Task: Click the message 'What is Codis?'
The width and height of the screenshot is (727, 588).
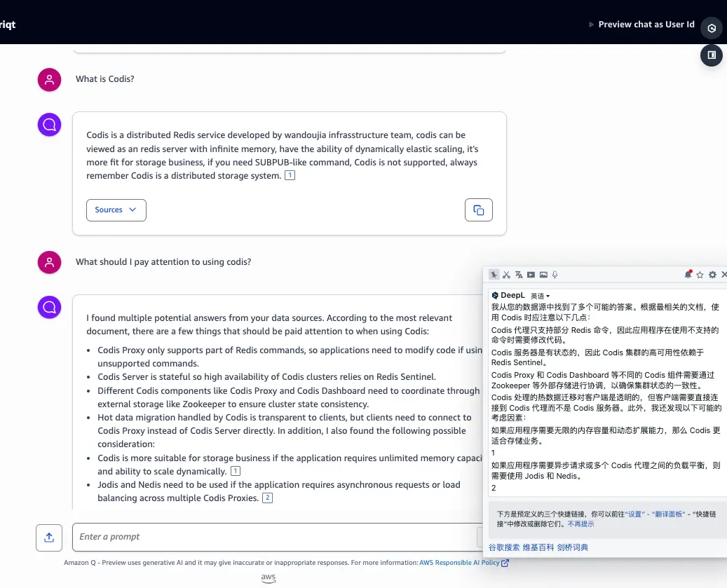Action: (x=105, y=78)
